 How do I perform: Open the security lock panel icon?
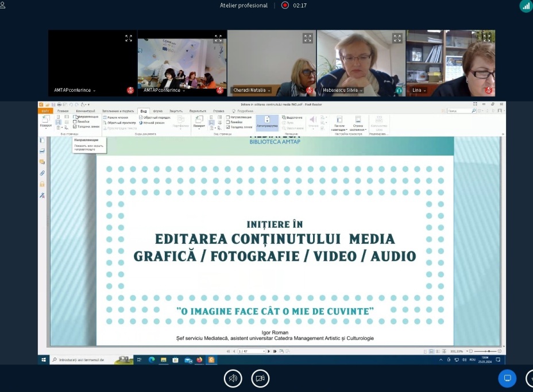click(x=42, y=184)
